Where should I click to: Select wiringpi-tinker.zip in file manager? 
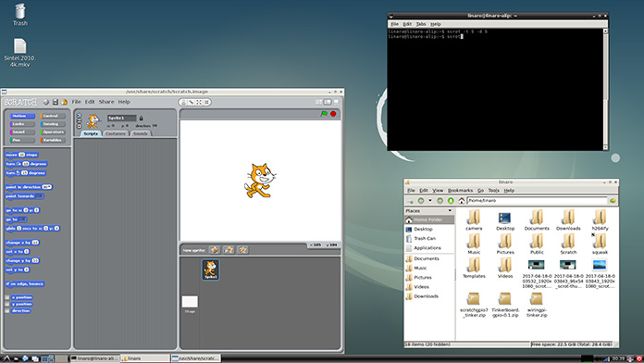point(537,305)
